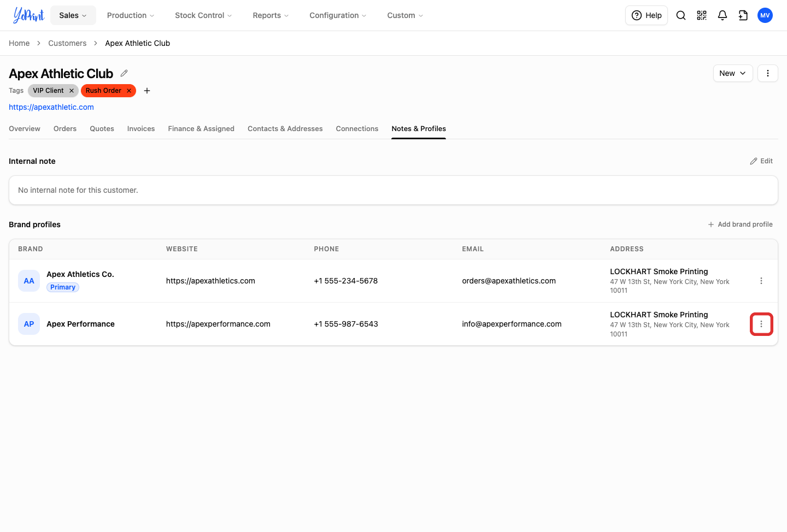Go to Customers breadcrumb
Image resolution: width=787 pixels, height=532 pixels.
pos(67,43)
